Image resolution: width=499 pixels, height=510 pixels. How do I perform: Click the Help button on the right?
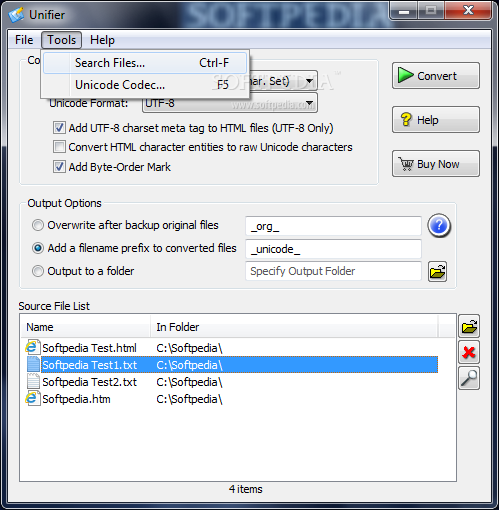coord(436,120)
